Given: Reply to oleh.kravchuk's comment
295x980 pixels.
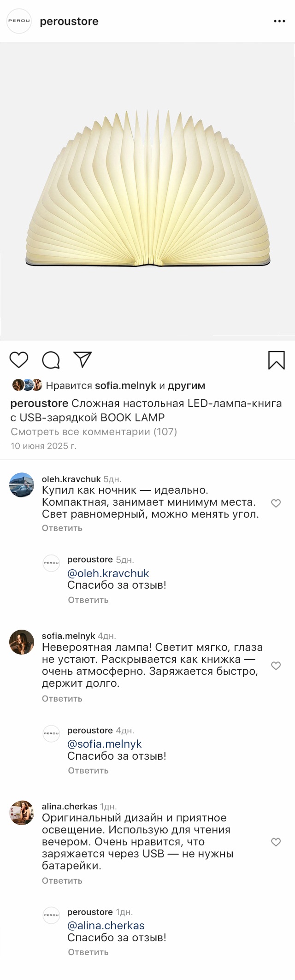Looking at the screenshot, I should pos(62,528).
